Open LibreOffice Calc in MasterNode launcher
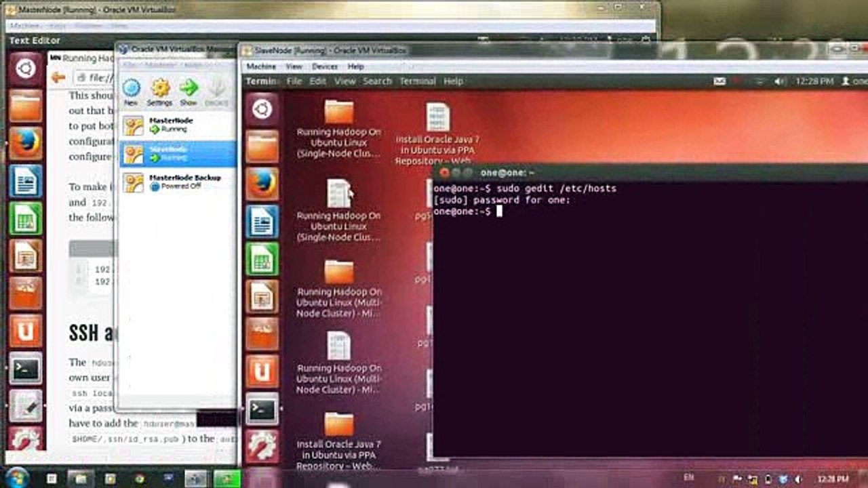This screenshot has width=868, height=488. coord(26,219)
